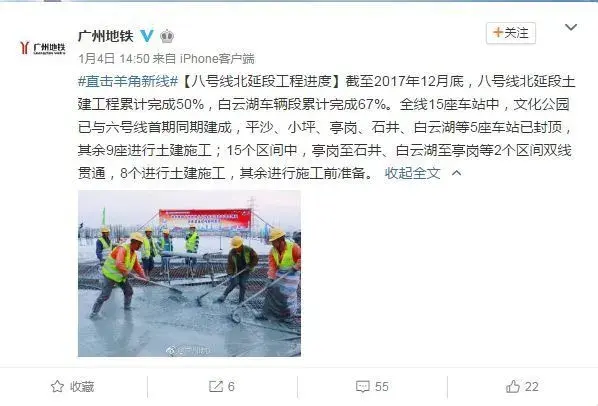The height and width of the screenshot is (406, 598).
Task: Click the comment count 55
Action: pyautogui.click(x=381, y=387)
